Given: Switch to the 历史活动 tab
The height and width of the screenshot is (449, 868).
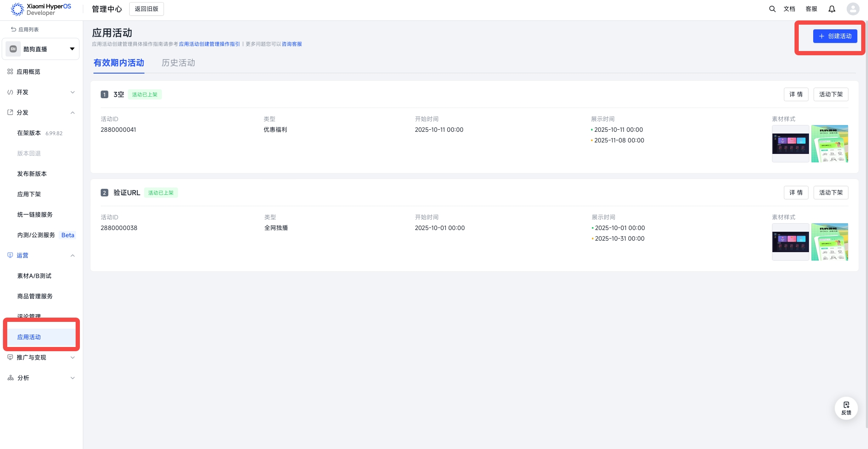Looking at the screenshot, I should point(178,63).
